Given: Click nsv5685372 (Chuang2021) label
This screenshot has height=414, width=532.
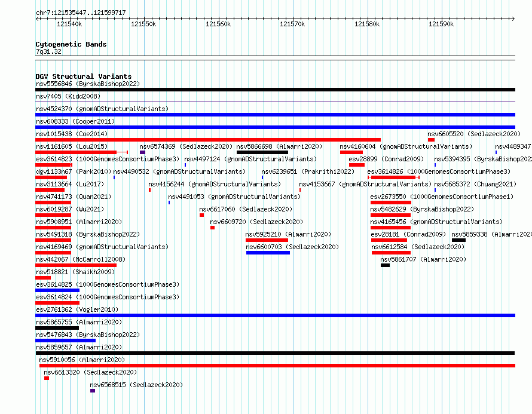Looking at the screenshot, I should tap(475, 184).
